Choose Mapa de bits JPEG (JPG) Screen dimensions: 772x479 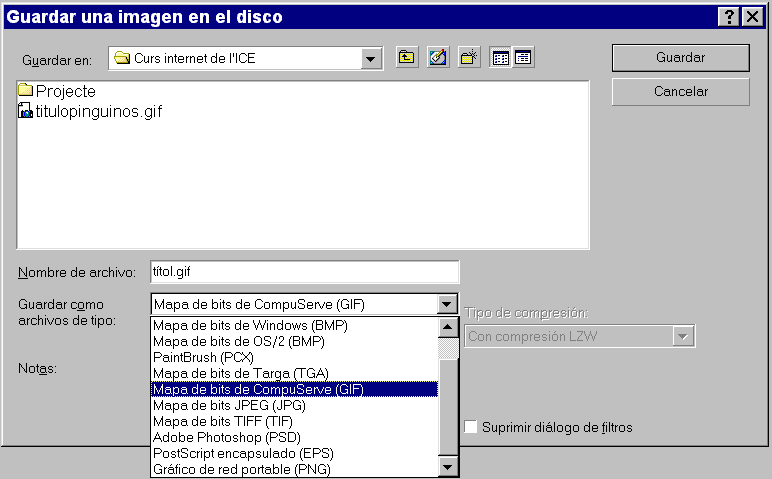click(229, 405)
